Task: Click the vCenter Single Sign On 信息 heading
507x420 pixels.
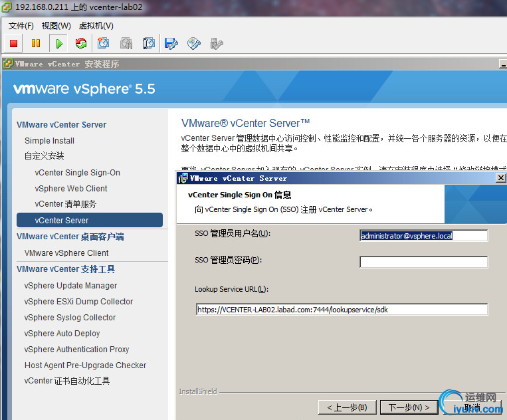Action: [x=240, y=195]
